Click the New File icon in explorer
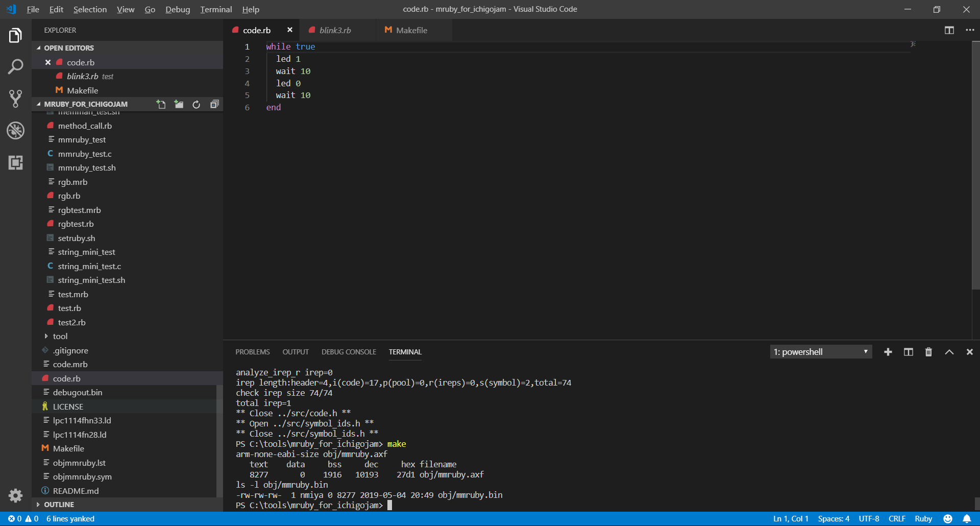 [161, 104]
